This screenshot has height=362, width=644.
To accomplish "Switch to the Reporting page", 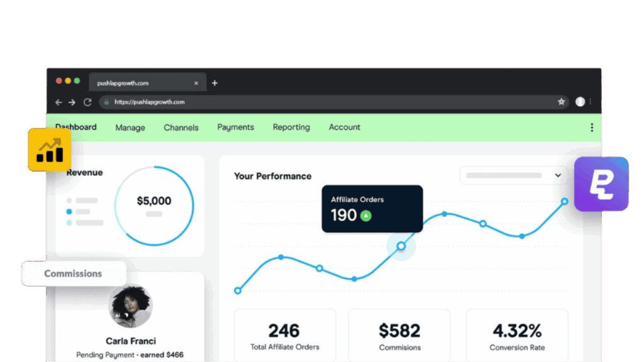I will click(x=291, y=127).
